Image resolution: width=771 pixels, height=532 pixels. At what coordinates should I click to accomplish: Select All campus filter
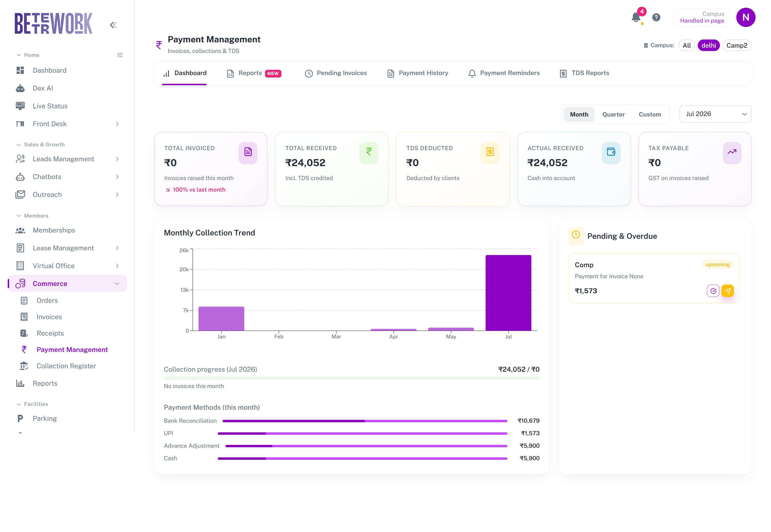[x=687, y=45]
